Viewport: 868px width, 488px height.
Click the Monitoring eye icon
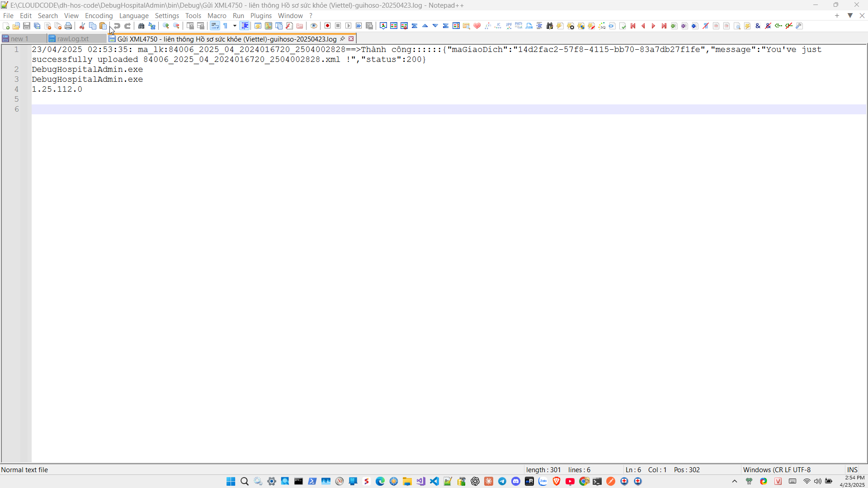(314, 26)
